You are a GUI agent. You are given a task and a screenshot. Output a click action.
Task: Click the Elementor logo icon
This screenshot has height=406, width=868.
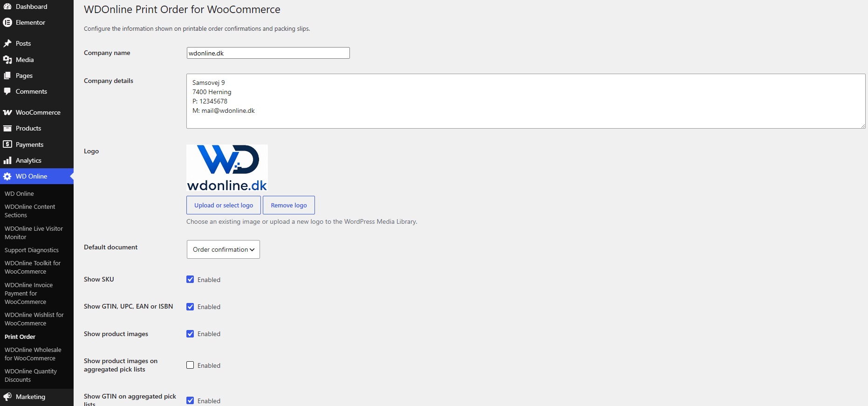pos(7,22)
